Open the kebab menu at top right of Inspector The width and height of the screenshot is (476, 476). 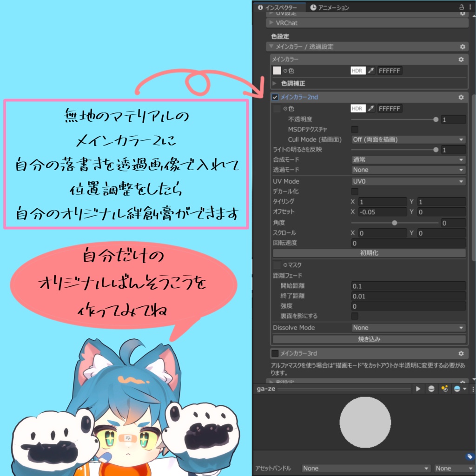[471, 8]
